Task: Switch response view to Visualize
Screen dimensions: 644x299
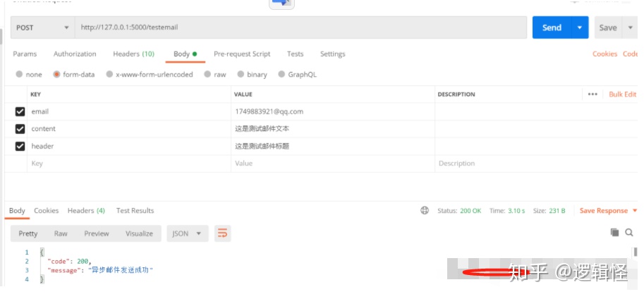Action: (x=139, y=233)
